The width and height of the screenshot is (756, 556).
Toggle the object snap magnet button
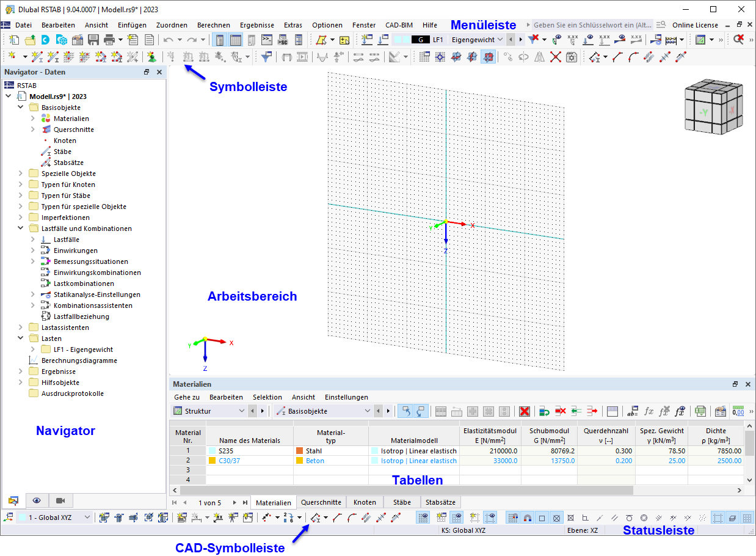[528, 518]
